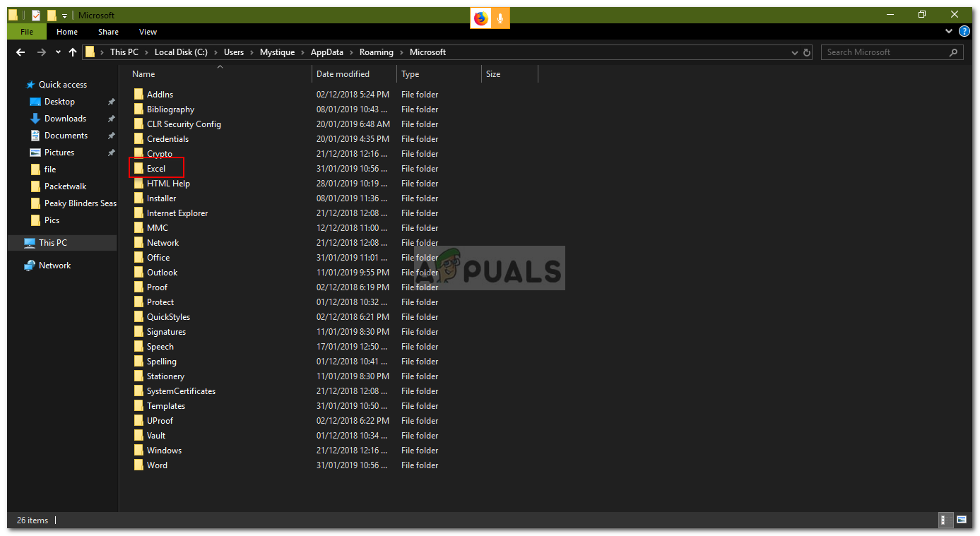Select the QuickStyles folder icon
This screenshot has height=536, width=980.
(138, 317)
